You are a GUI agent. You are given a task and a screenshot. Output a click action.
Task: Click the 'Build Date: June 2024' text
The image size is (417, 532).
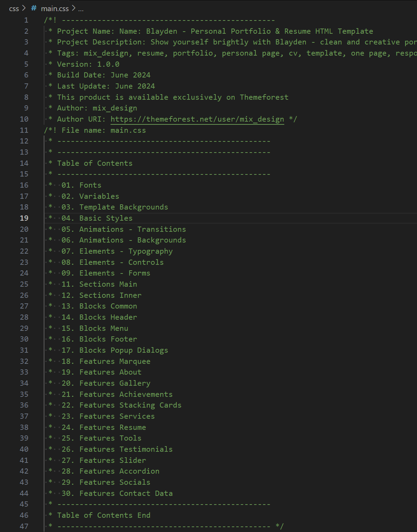[104, 75]
